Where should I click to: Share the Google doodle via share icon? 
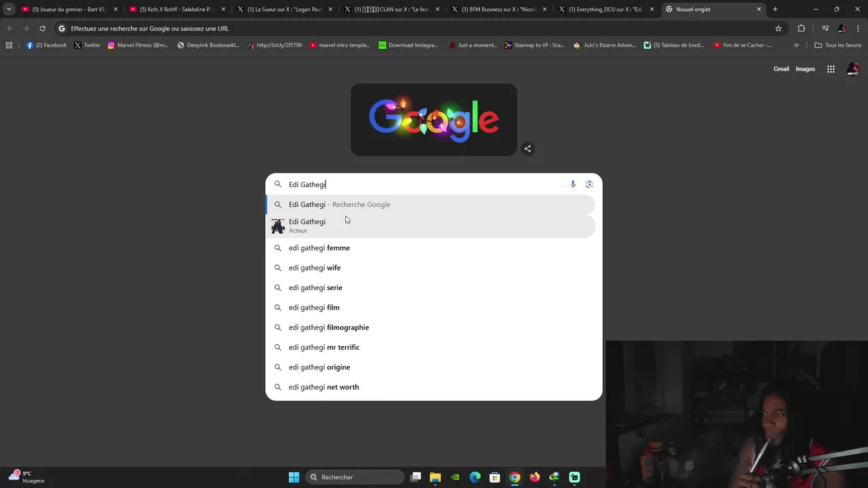(528, 148)
